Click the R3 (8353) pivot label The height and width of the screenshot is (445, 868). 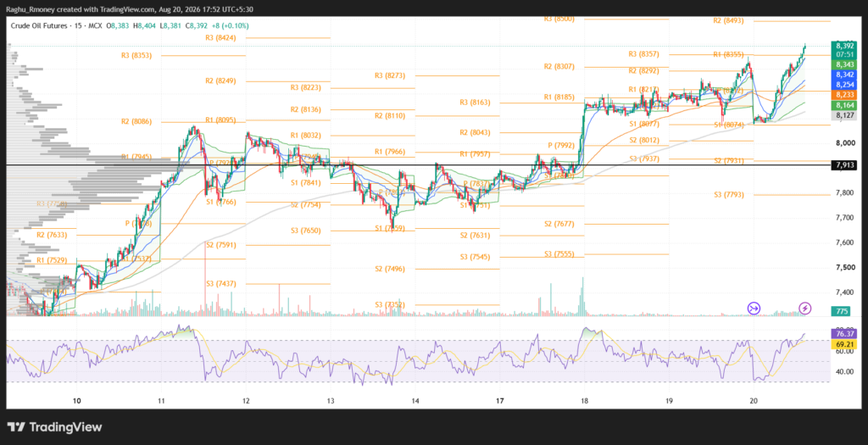136,55
